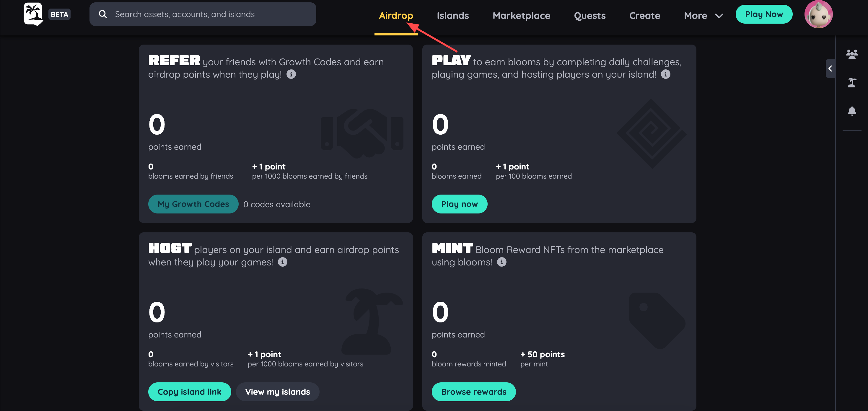Click the Copy island link button
Screen dimensions: 868x411
[x=189, y=392]
